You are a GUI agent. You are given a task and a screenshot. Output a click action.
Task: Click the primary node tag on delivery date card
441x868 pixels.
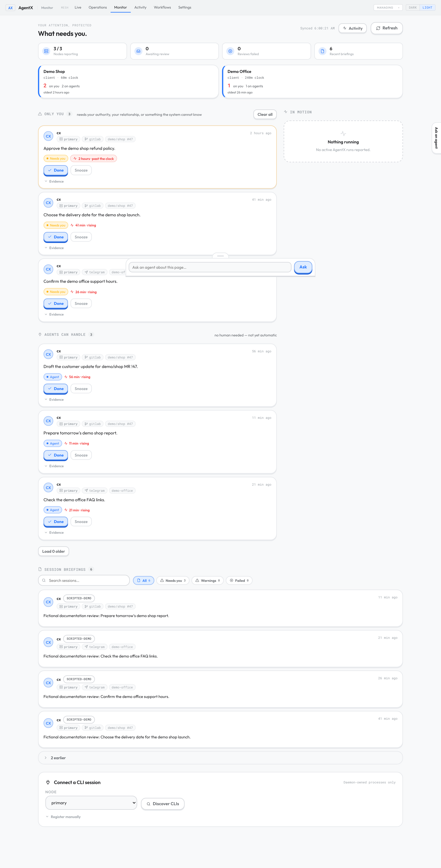point(68,206)
